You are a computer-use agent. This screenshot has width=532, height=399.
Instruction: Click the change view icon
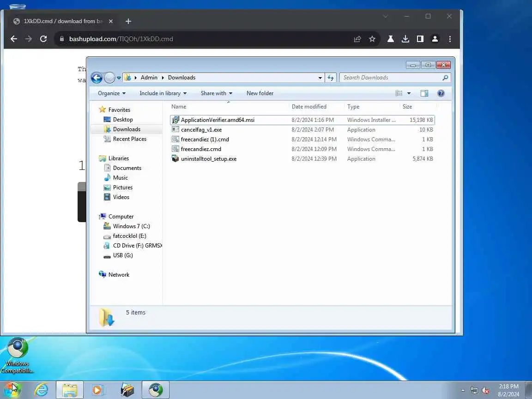pyautogui.click(x=399, y=93)
